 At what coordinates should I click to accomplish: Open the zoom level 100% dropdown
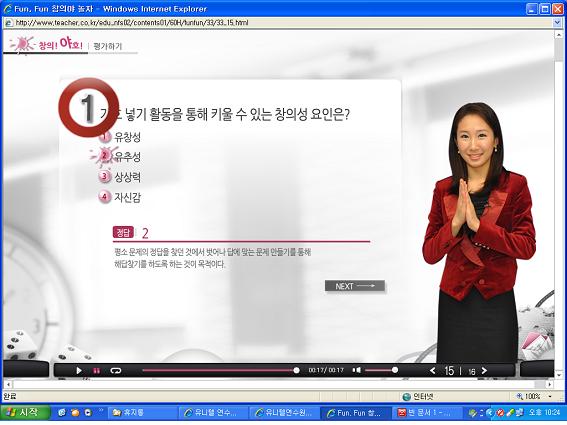coord(549,396)
